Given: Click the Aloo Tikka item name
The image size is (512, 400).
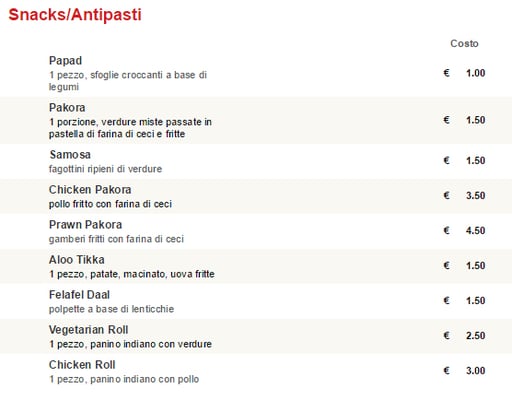Looking at the screenshot, I should (x=77, y=260).
